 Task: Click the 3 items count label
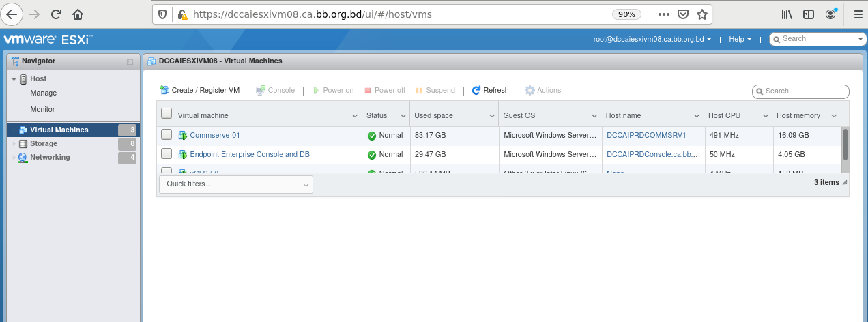(826, 182)
